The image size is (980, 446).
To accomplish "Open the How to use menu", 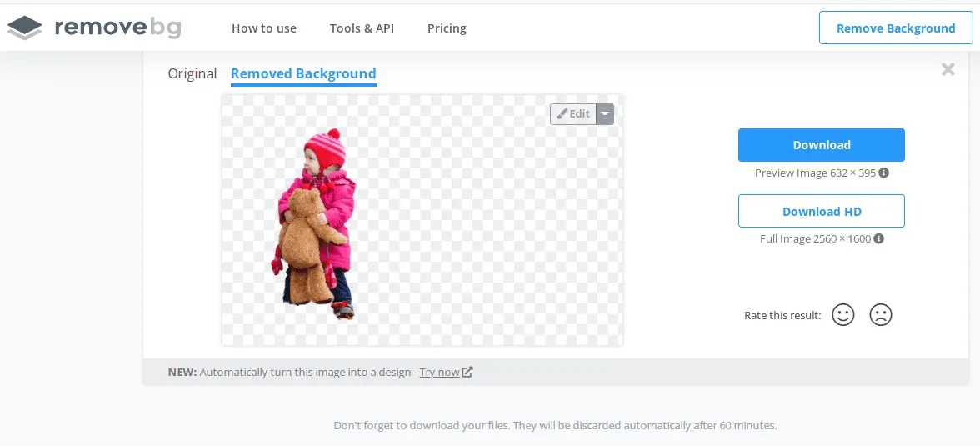I will pos(263,28).
